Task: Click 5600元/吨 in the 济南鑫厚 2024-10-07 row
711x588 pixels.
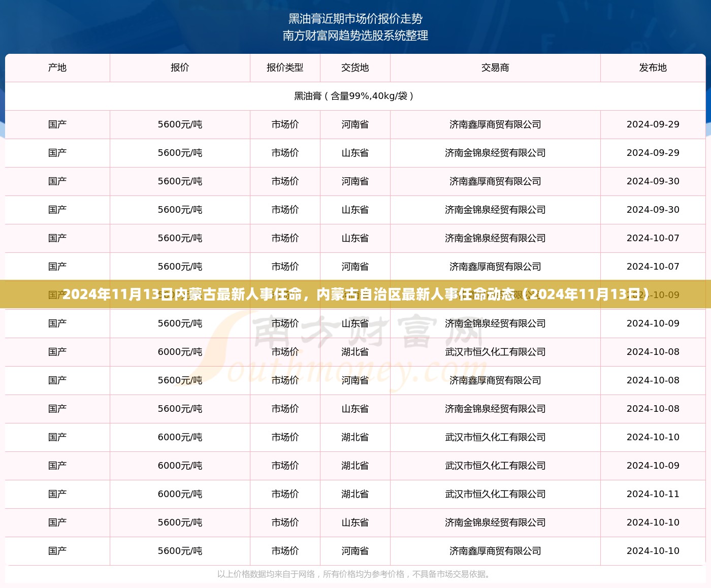Action: click(180, 267)
